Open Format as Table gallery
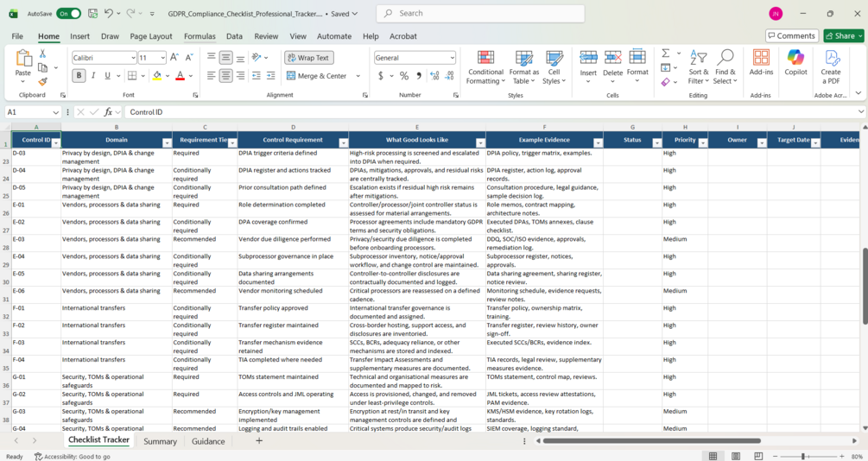Viewport: 868px width, 461px height. [x=523, y=67]
